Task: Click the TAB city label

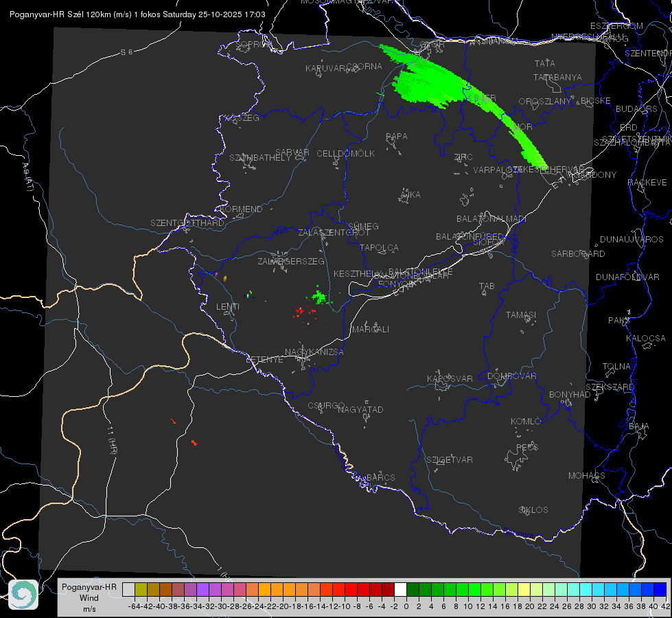Action: (x=487, y=286)
